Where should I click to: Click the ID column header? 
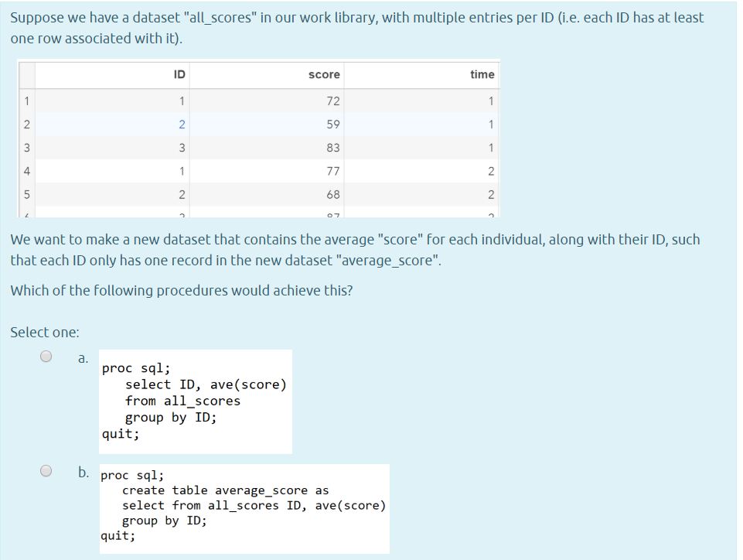coord(179,74)
